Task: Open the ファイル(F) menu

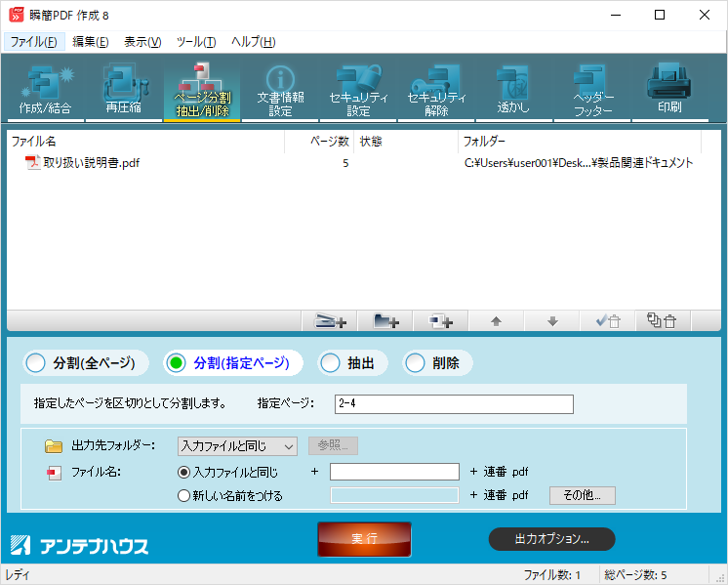Action: point(34,42)
